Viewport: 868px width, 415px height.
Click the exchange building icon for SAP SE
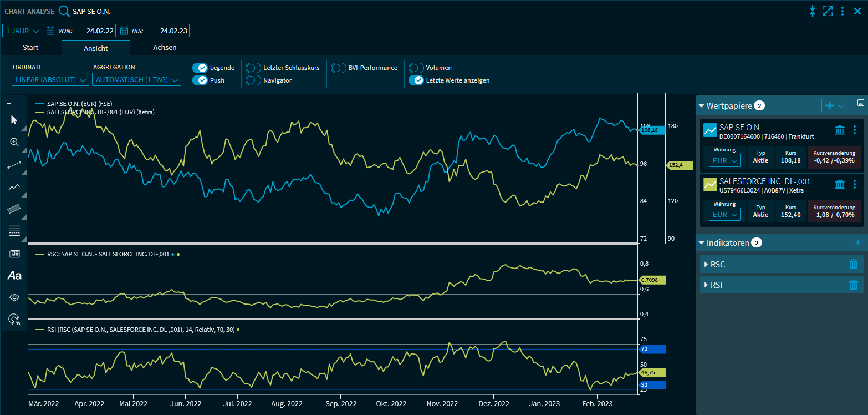839,130
